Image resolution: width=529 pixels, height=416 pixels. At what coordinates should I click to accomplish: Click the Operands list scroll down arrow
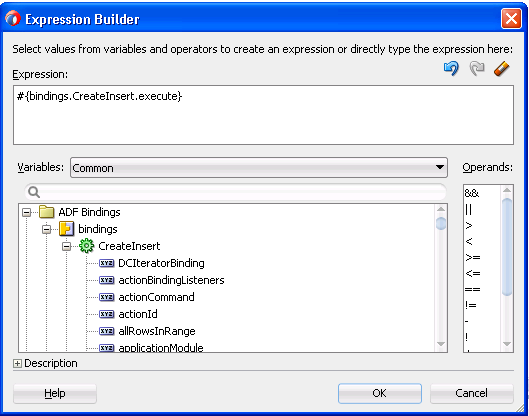click(x=507, y=344)
